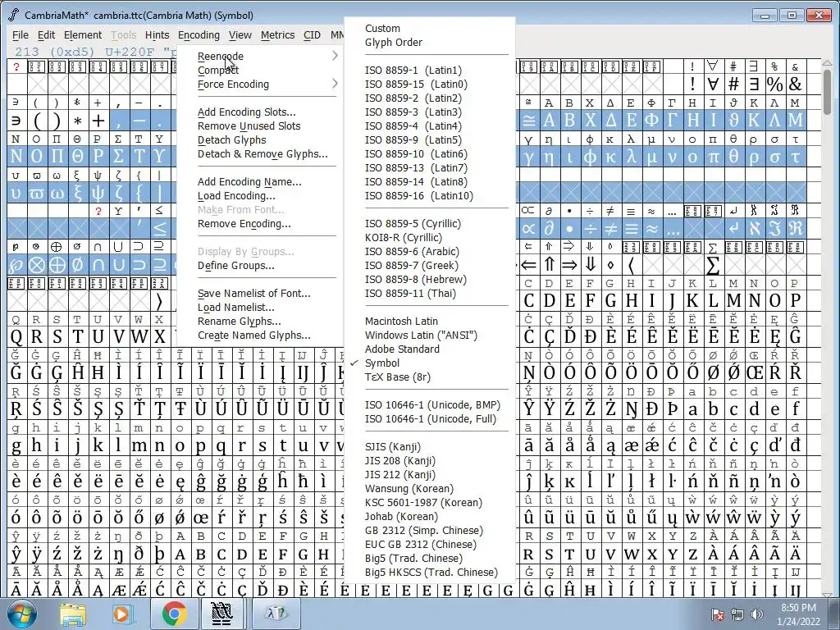The width and height of the screenshot is (840, 630).
Task: Open the Hints menu
Action: 157,34
